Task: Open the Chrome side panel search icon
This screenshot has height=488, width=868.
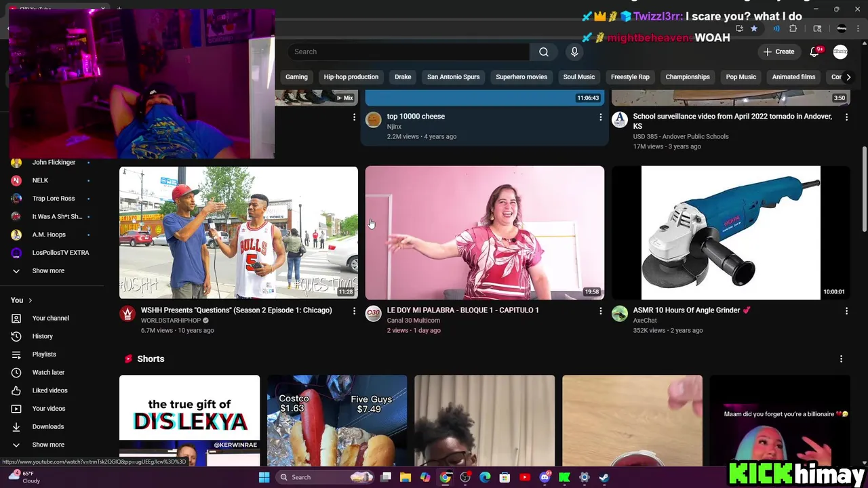Action: [x=817, y=28]
